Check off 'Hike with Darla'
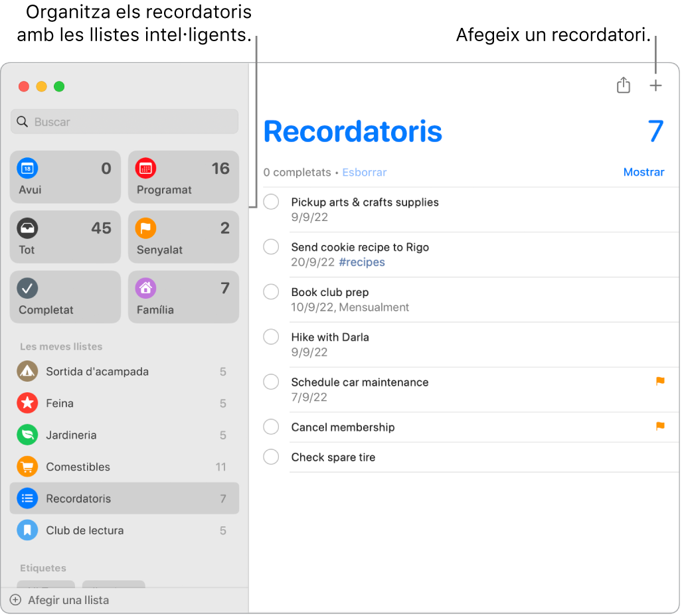The image size is (682, 616). [x=271, y=337]
